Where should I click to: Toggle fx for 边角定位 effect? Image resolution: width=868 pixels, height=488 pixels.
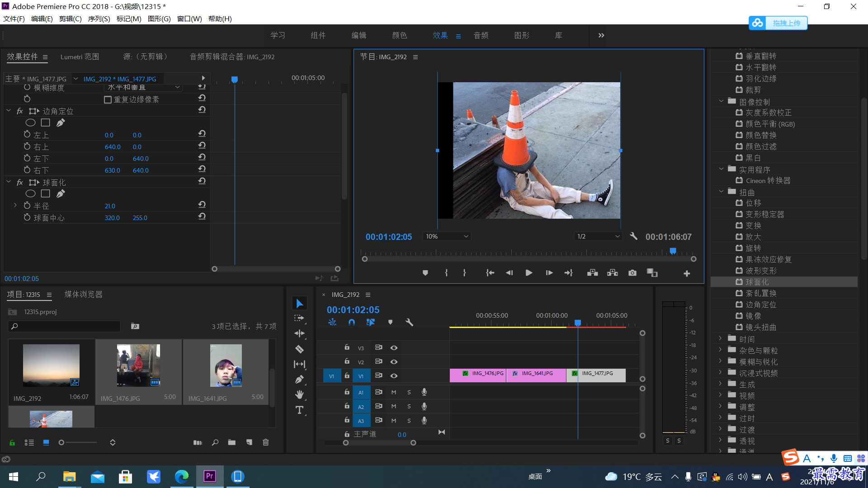coord(19,111)
